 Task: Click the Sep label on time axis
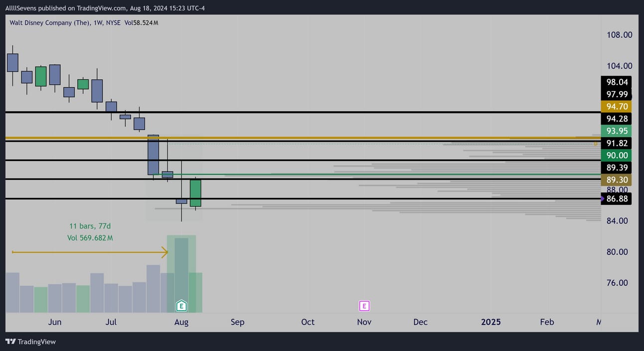coord(237,322)
